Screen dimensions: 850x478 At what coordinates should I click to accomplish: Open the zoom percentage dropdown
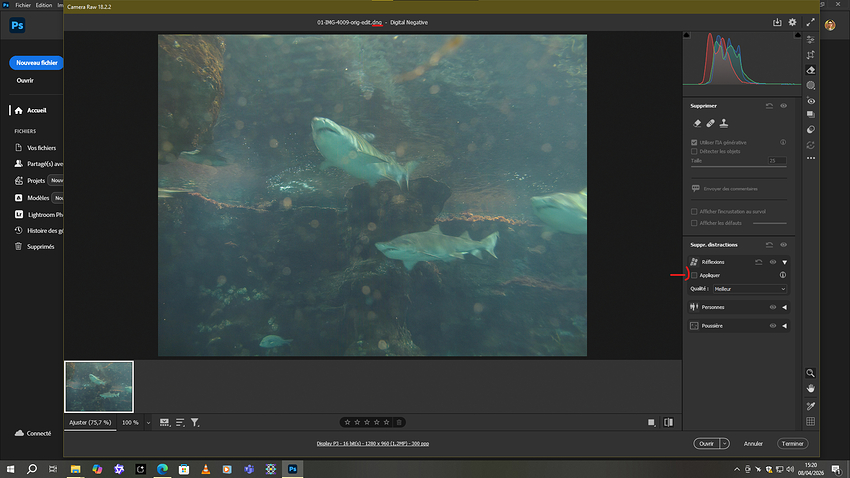pos(149,423)
